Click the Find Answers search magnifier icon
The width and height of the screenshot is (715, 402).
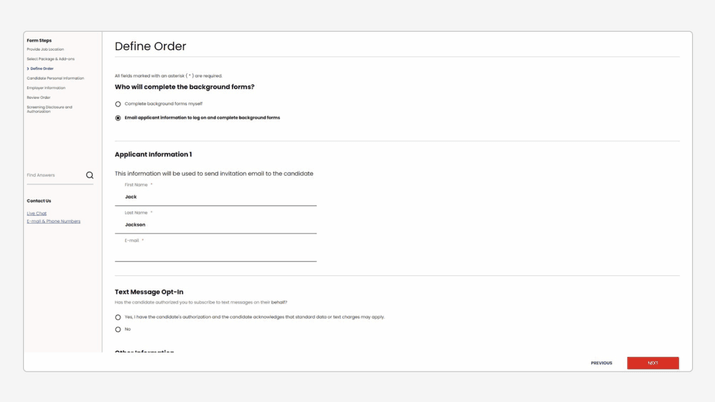(x=89, y=175)
